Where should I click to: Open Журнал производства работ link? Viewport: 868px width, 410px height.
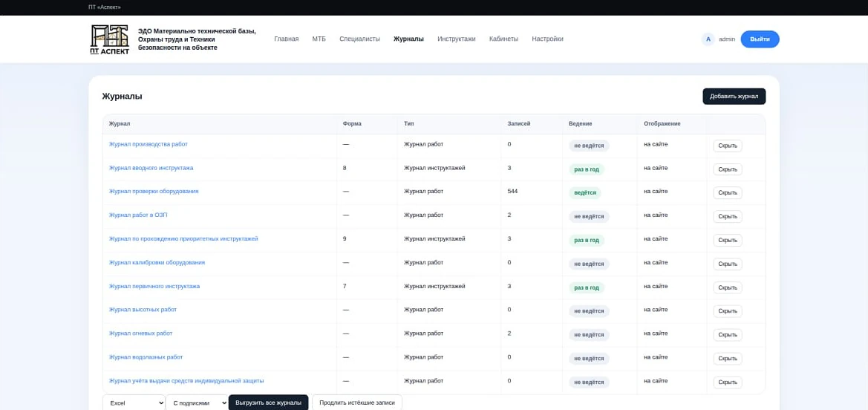(149, 144)
